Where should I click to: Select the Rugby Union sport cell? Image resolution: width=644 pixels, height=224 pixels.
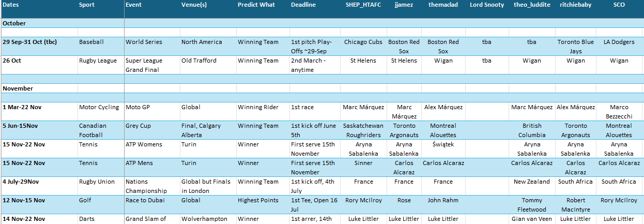point(101,186)
